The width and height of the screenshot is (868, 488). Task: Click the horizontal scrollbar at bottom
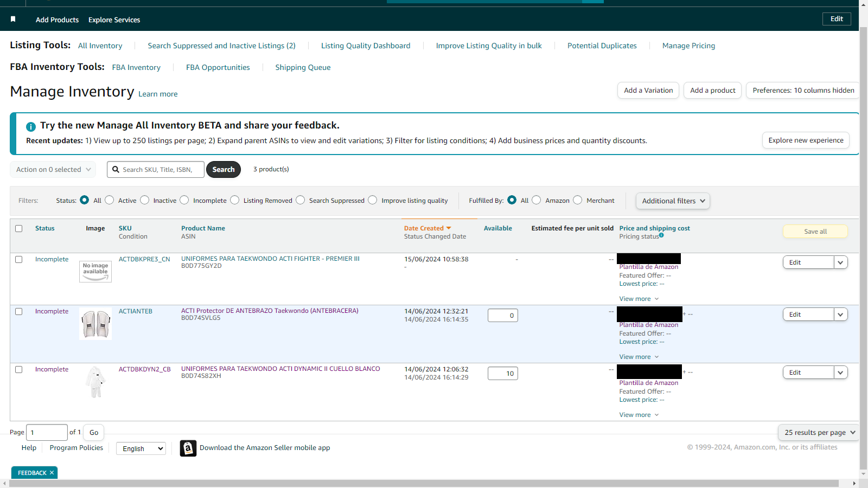tap(423, 483)
